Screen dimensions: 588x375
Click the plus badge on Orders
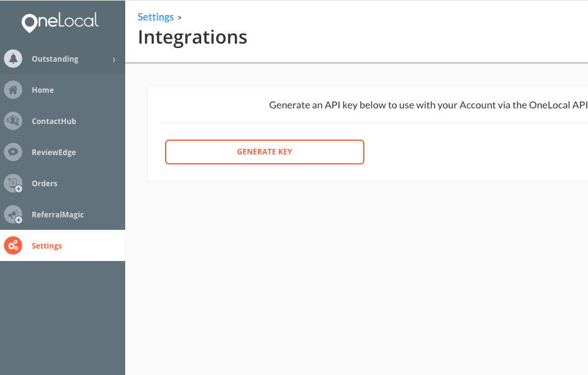pyautogui.click(x=19, y=189)
